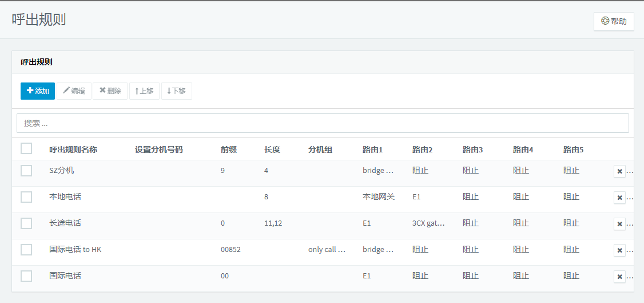644x303 pixels.
Task: Select prefix 00852 cell
Action: 230,250
